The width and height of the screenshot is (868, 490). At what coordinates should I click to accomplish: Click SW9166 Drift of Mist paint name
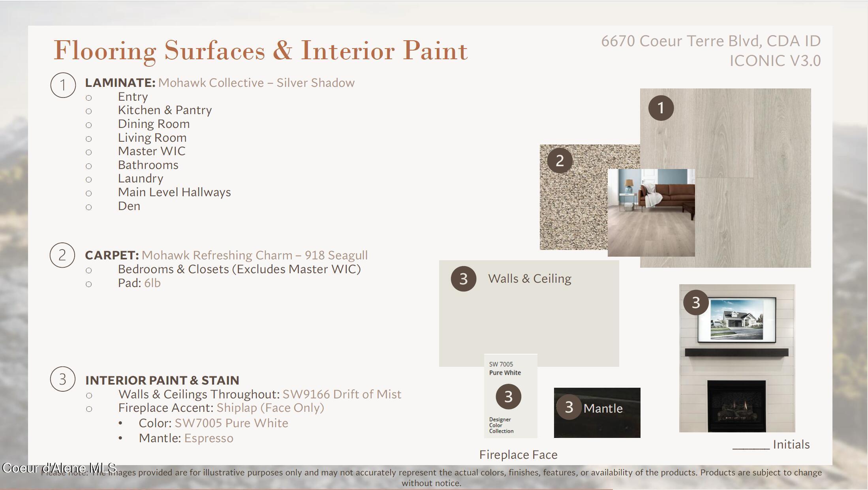[x=342, y=394]
